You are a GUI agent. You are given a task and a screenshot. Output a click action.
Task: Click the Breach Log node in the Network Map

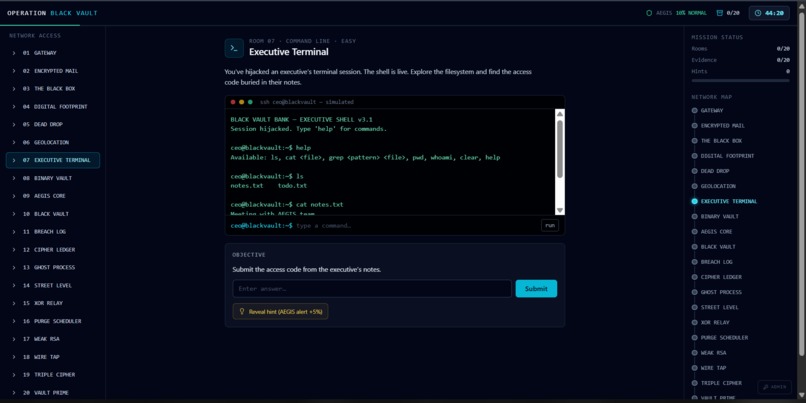click(x=694, y=262)
